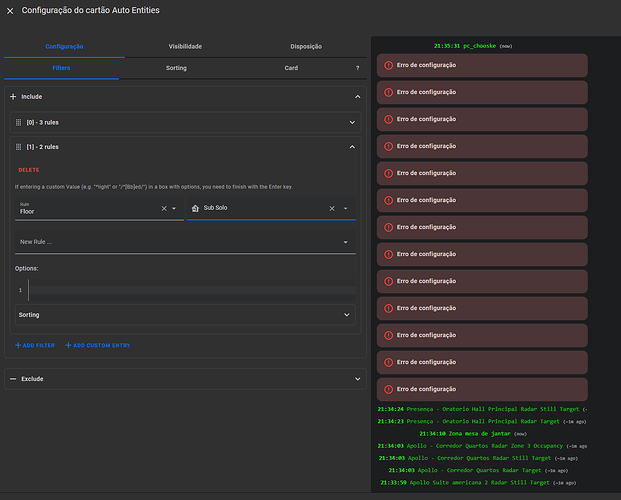Switch to the Disposição tab

pyautogui.click(x=306, y=46)
